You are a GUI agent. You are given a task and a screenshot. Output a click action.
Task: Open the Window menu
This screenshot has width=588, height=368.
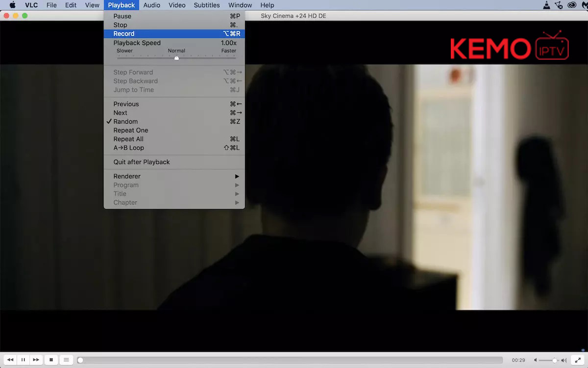click(x=240, y=5)
